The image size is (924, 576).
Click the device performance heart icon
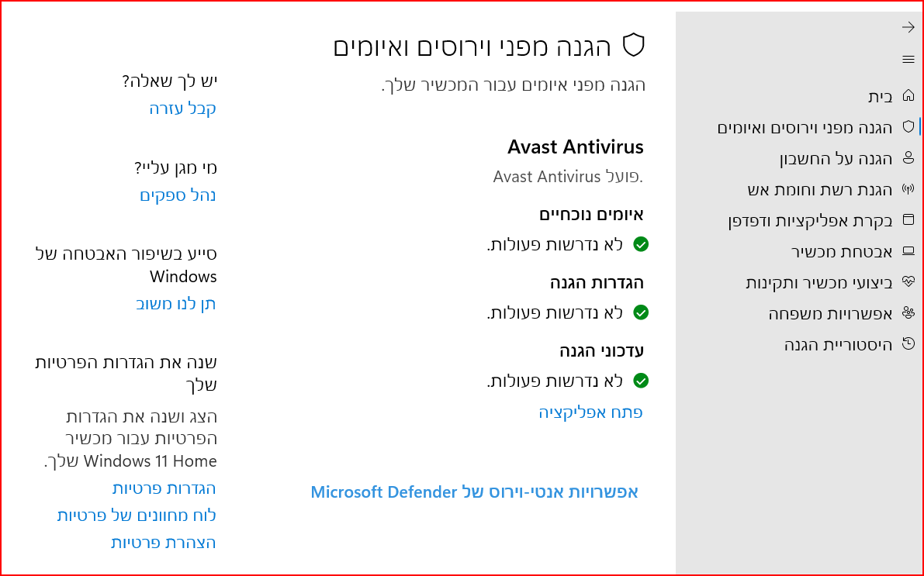(908, 283)
